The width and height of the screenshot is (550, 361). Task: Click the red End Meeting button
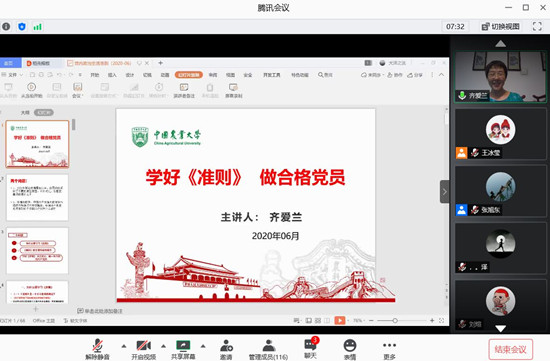tap(510, 349)
